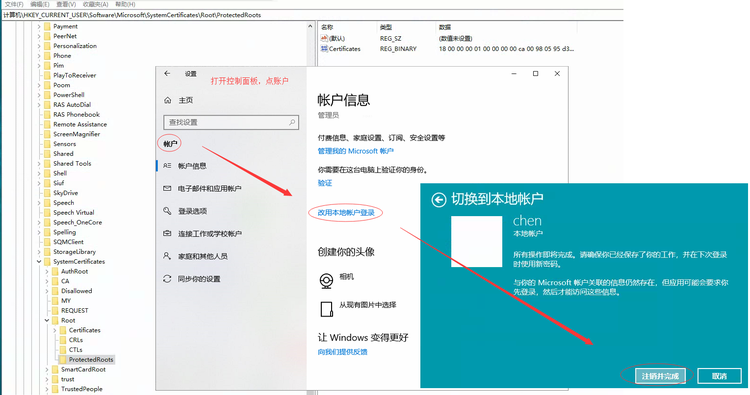Collapse the Root tree node
The image size is (750, 395).
pyautogui.click(x=47, y=320)
